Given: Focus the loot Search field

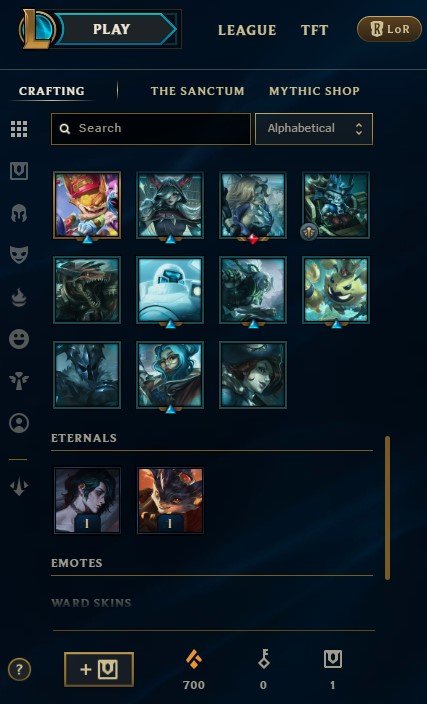Looking at the screenshot, I should [x=151, y=129].
